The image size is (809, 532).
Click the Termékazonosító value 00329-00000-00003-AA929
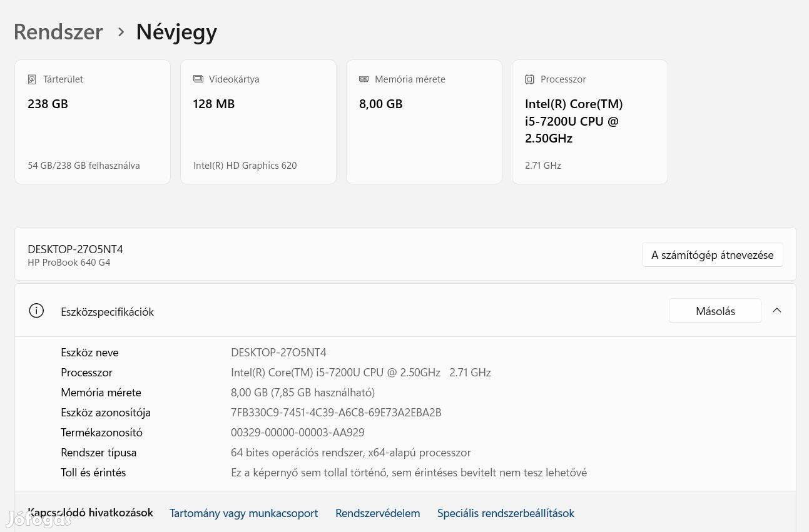click(x=297, y=433)
